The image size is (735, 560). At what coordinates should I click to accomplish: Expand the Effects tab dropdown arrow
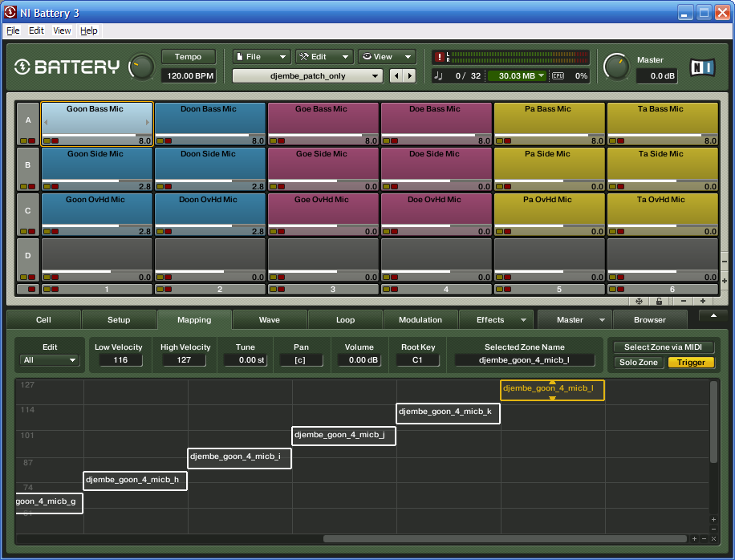[523, 320]
